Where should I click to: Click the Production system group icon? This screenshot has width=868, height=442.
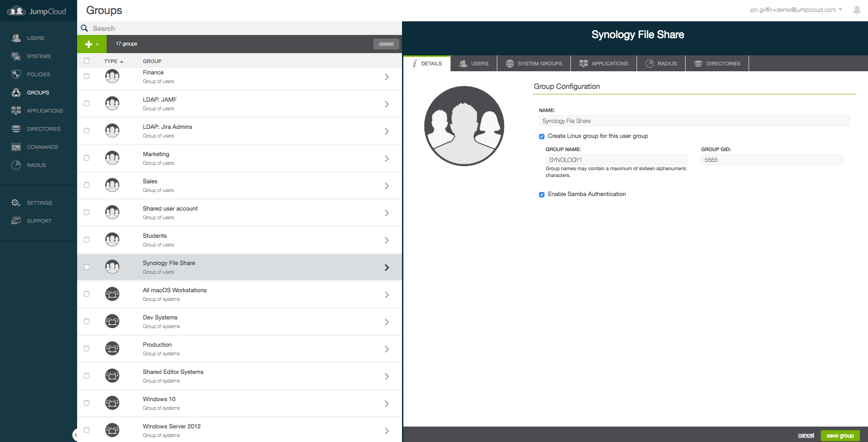[112, 349]
